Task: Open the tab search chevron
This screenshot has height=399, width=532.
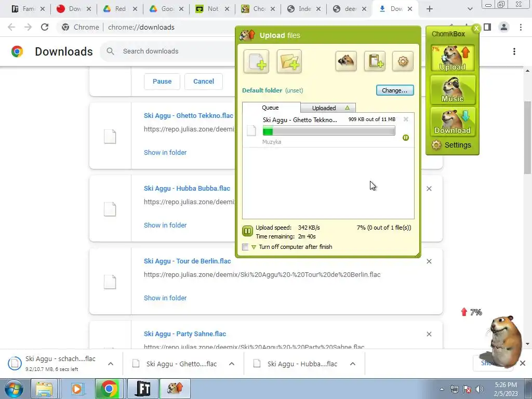Action: 470,9
